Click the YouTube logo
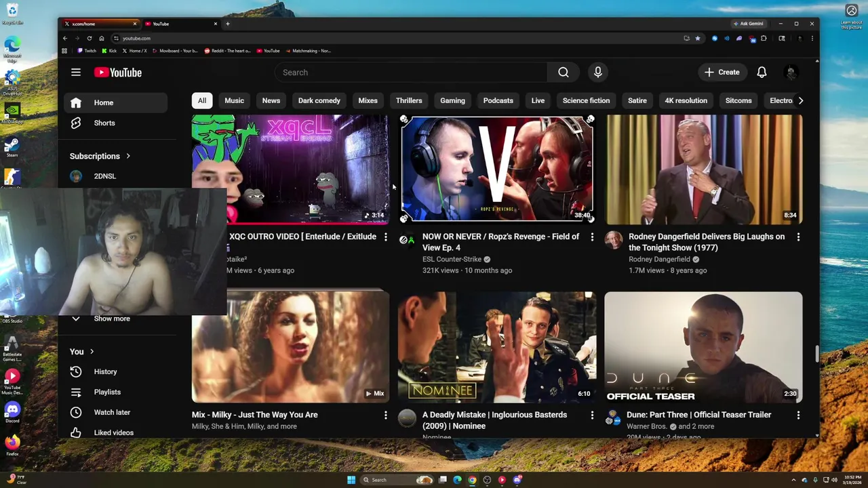 tap(118, 73)
